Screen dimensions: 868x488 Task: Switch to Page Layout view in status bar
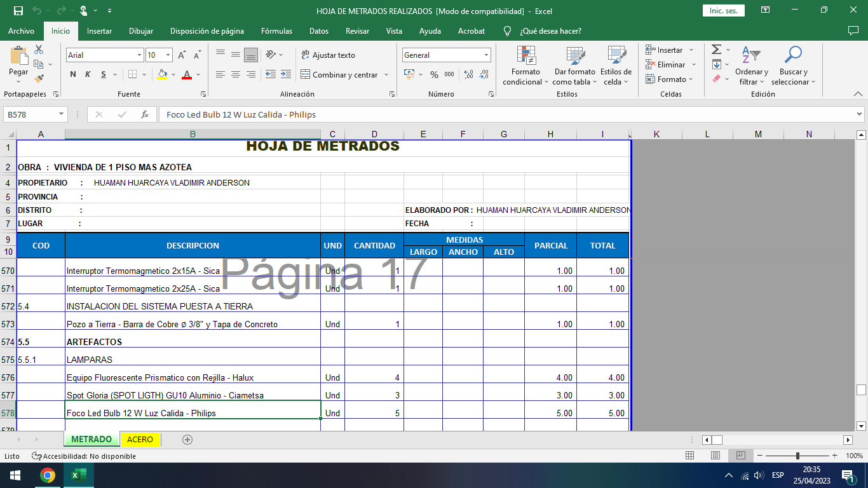pos(715,456)
